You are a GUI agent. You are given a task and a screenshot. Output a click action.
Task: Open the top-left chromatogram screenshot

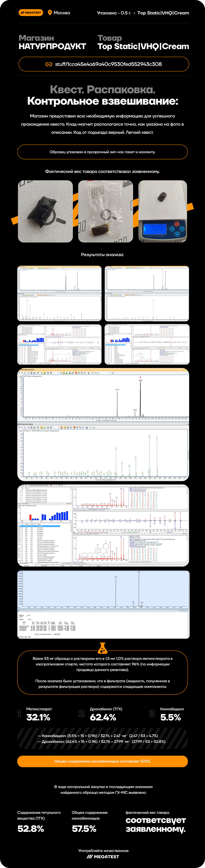[x=59, y=293]
